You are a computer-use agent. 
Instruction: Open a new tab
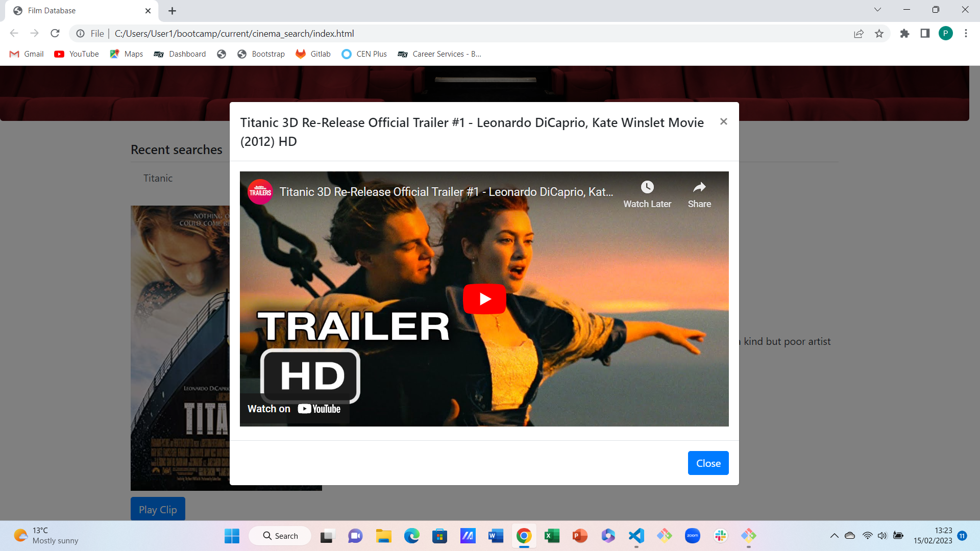(x=172, y=11)
